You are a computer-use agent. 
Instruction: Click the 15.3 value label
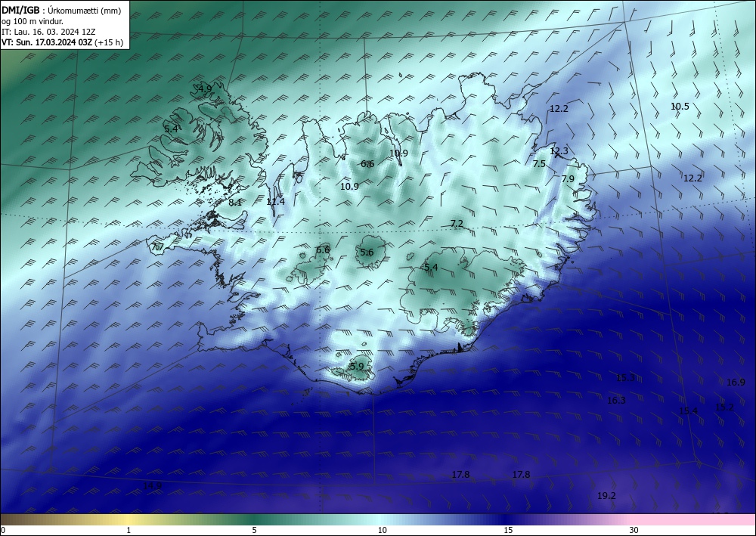[x=625, y=378]
